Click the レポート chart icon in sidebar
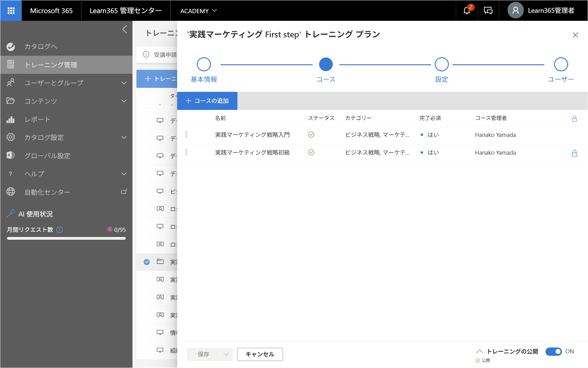This screenshot has height=368, width=588. (11, 119)
